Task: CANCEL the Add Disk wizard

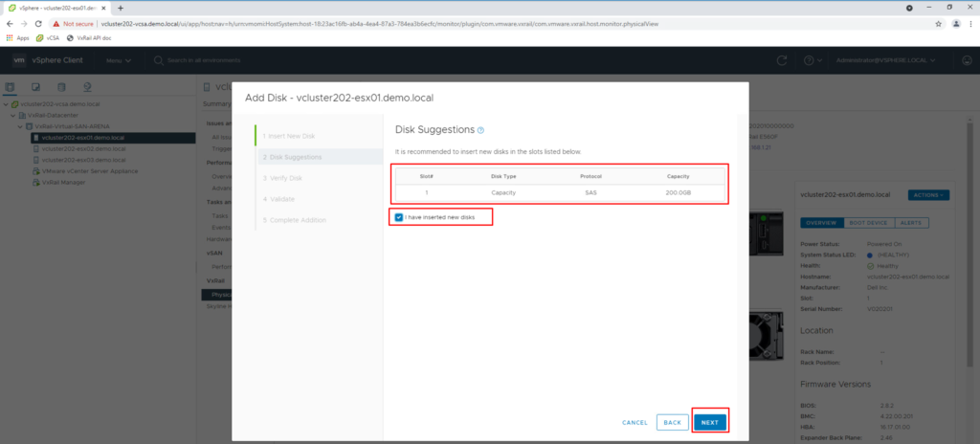Action: [x=635, y=423]
